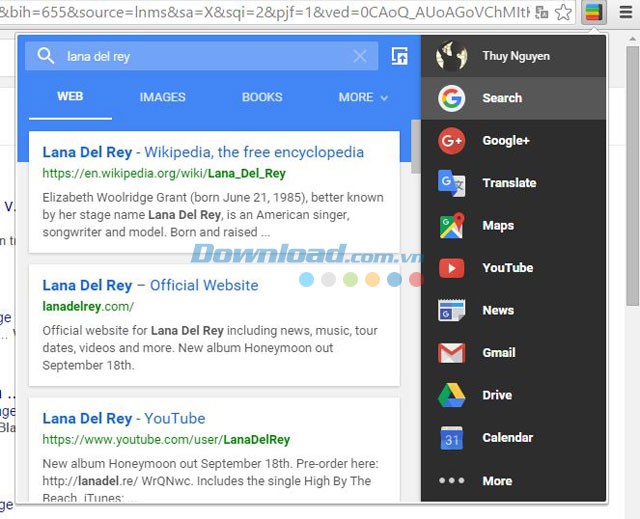The image size is (640, 519).
Task: Click the New album Honeymoon YouTube snippet
Action: (210, 481)
